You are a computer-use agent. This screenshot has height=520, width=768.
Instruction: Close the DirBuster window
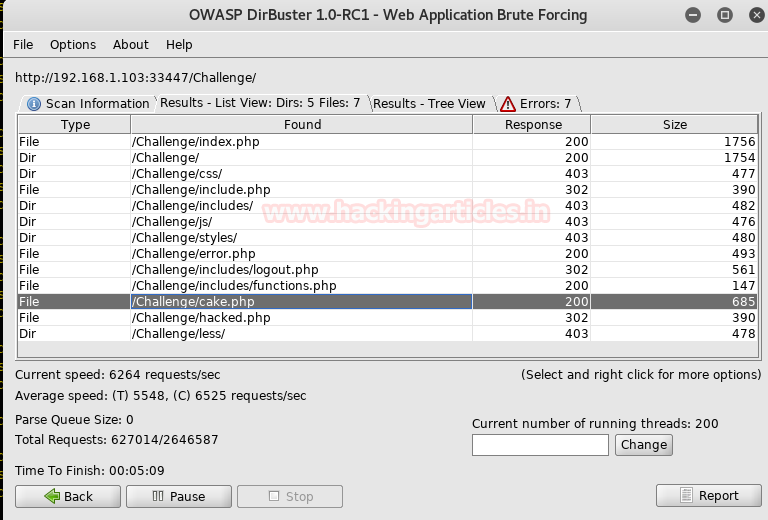coord(757,15)
